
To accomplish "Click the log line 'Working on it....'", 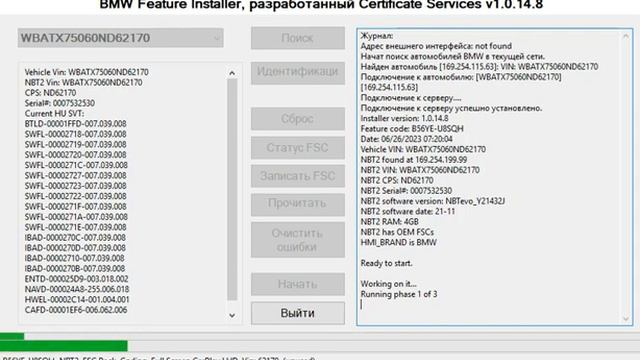I will [x=389, y=284].
